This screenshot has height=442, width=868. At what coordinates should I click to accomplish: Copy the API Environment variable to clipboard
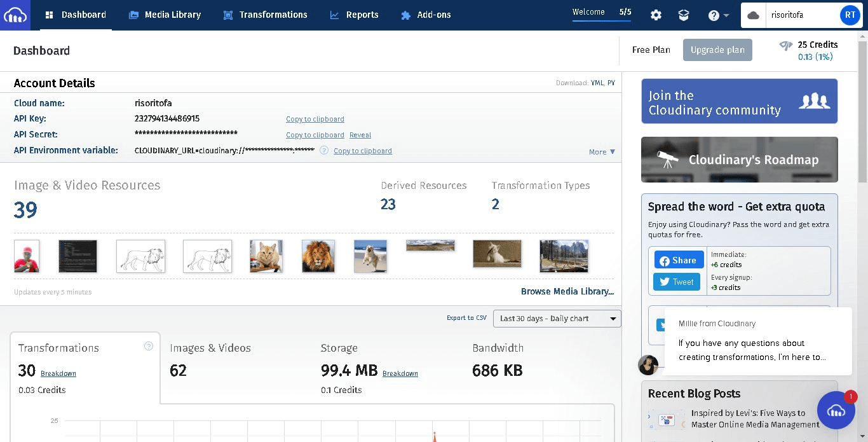tap(363, 151)
